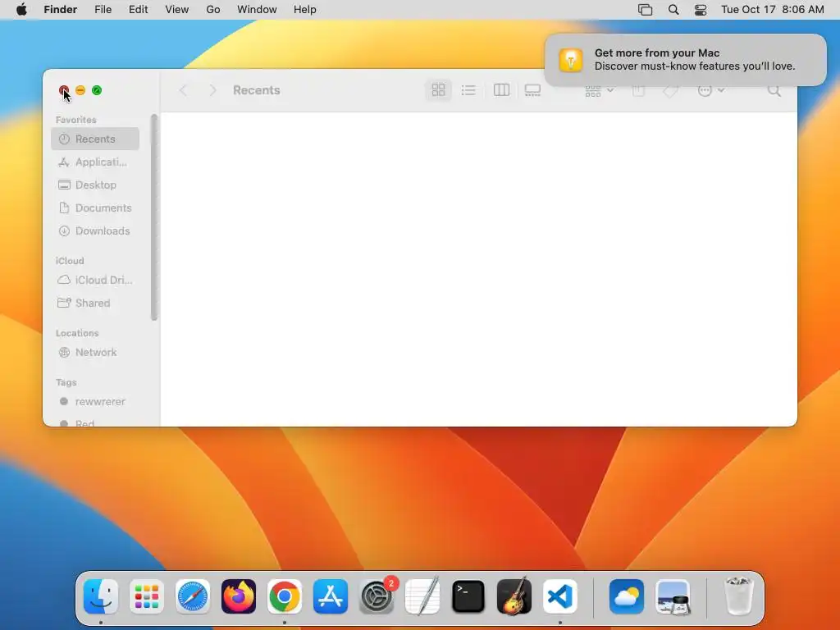Viewport: 840px width, 630px height.
Task: Launch Visual Studio Code from Dock
Action: (560, 596)
